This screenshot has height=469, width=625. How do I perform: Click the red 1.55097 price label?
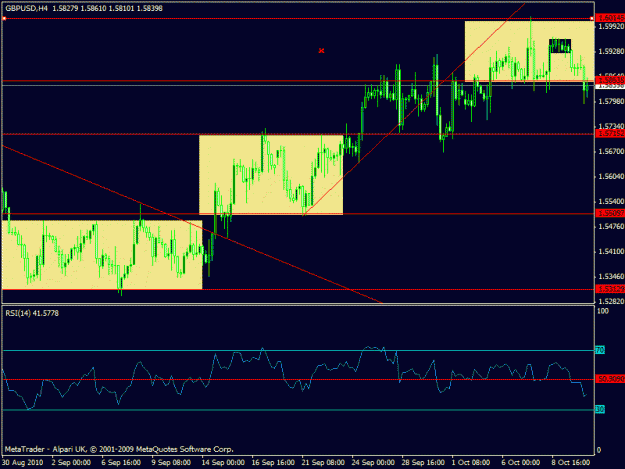click(x=610, y=214)
